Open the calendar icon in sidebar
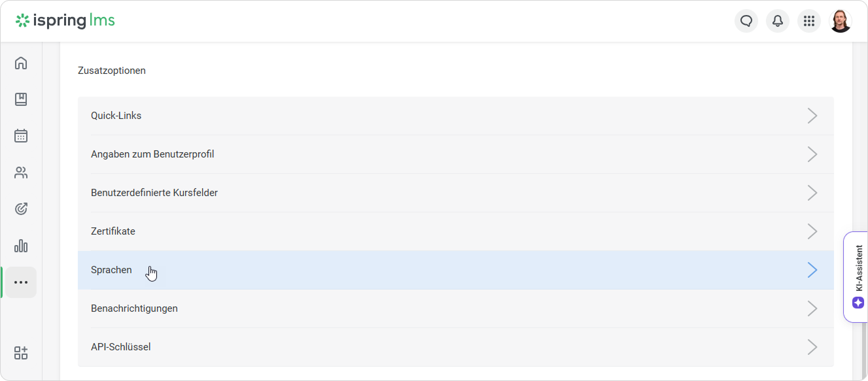 pyautogui.click(x=21, y=136)
